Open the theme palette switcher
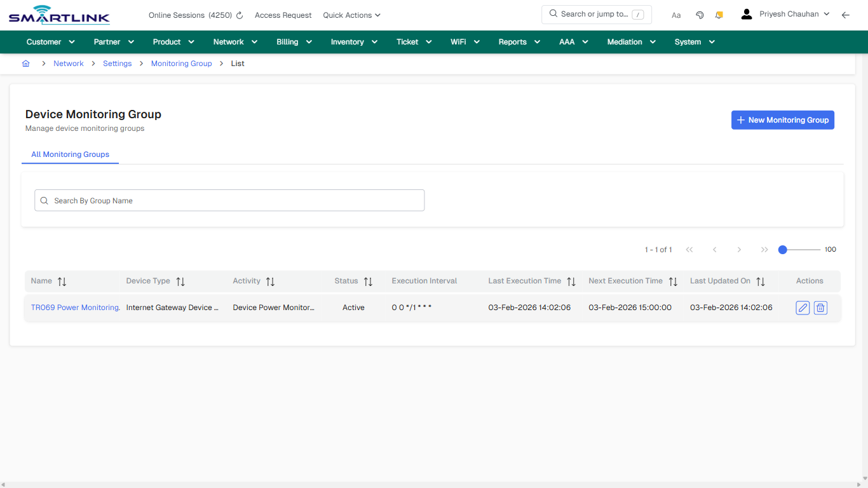 700,14
